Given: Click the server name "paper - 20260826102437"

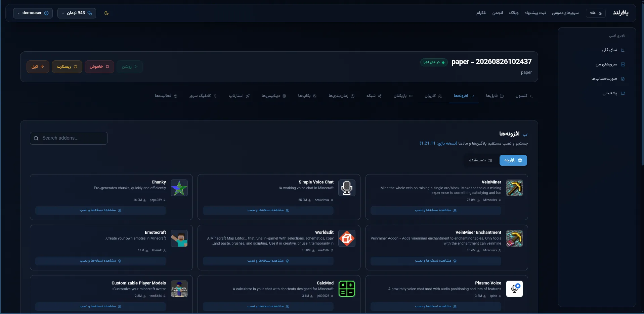Looking at the screenshot, I should [491, 62].
